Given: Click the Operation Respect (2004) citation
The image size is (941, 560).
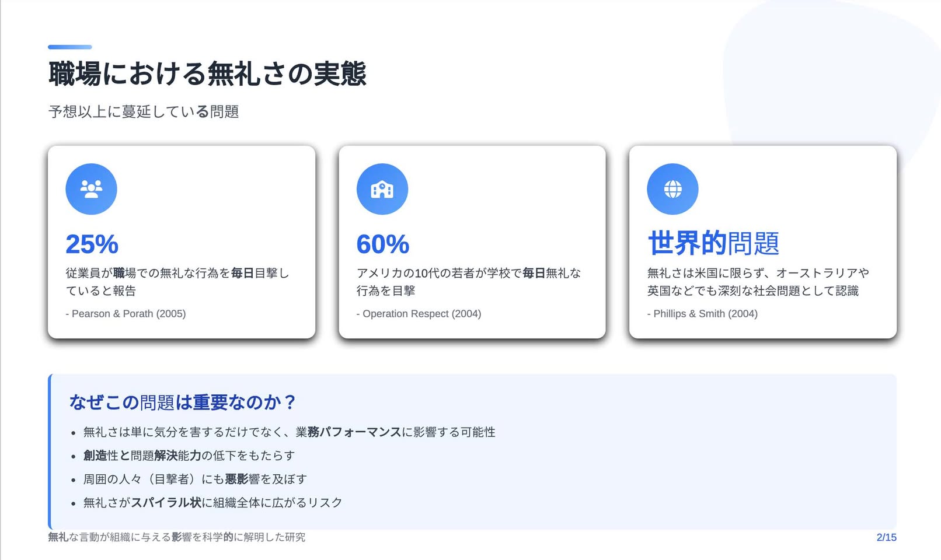Looking at the screenshot, I should (419, 314).
